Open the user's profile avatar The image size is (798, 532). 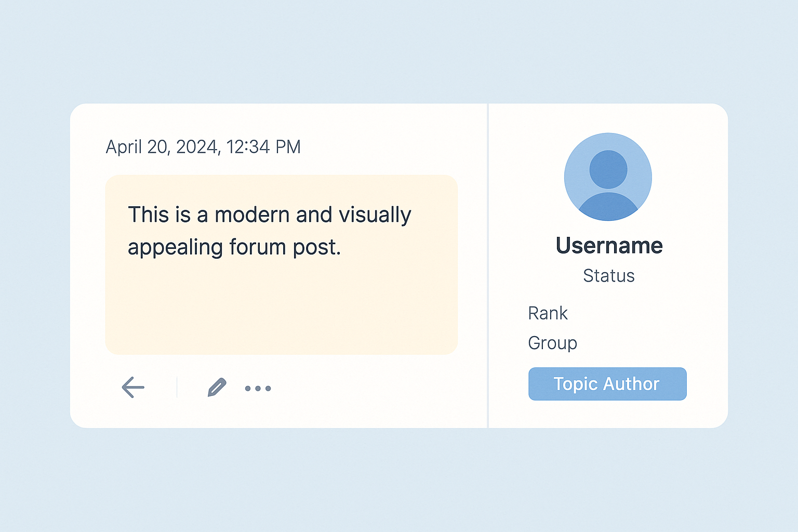click(x=608, y=177)
